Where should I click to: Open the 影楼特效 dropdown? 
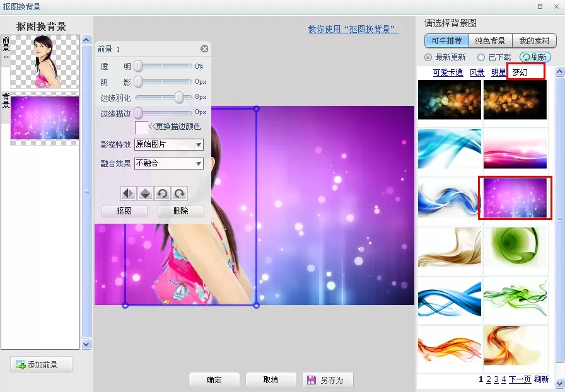click(168, 144)
